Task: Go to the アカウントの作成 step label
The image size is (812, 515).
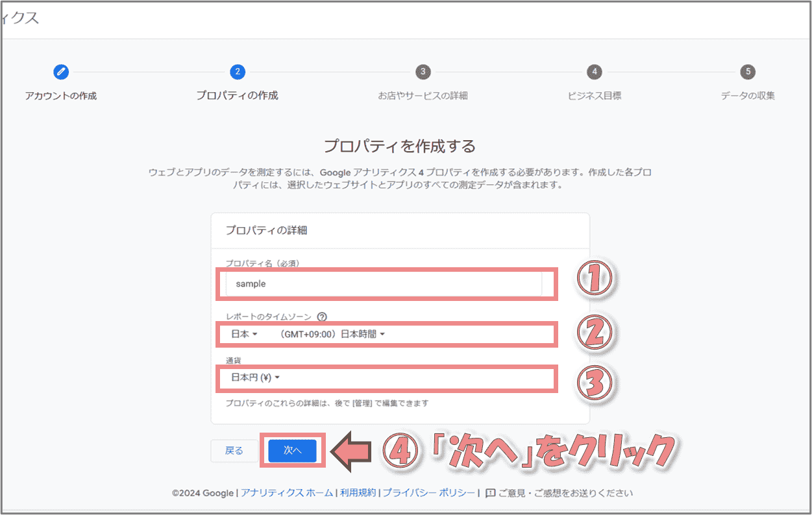Action: [x=61, y=96]
